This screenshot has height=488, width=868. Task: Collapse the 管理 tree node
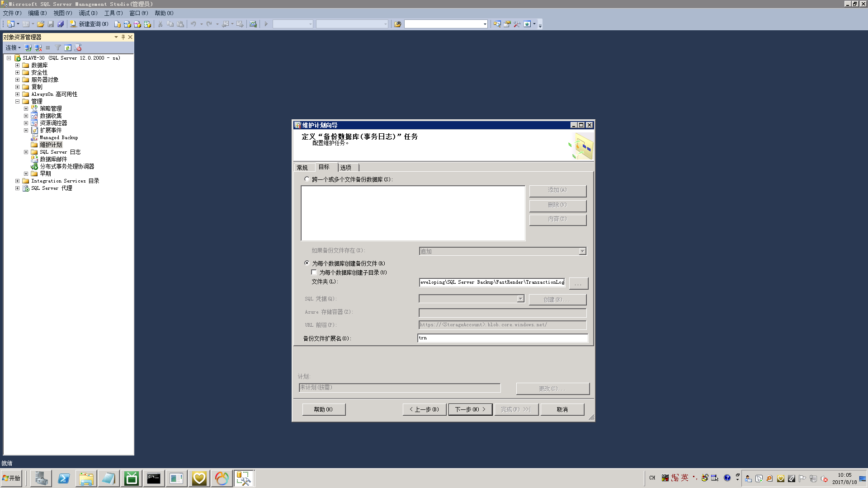[x=18, y=102]
